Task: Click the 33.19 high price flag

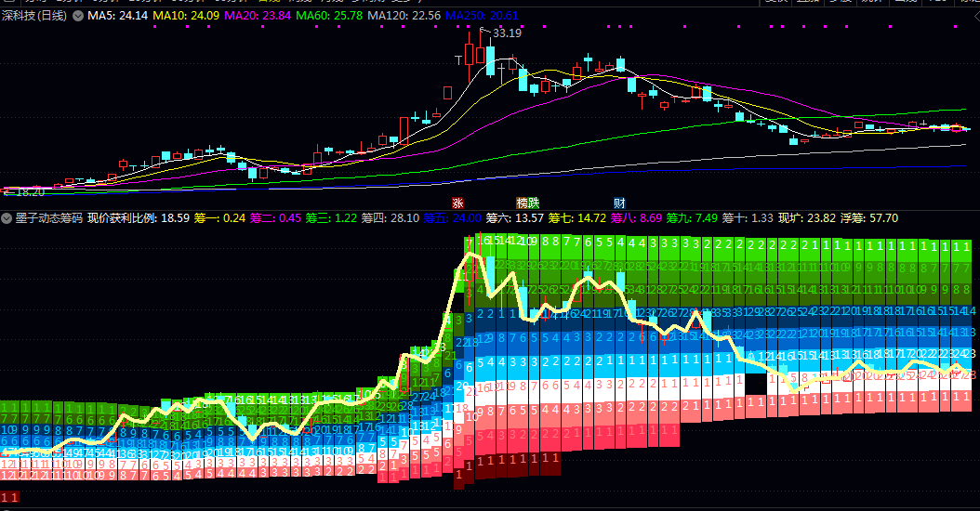Action: [x=506, y=33]
